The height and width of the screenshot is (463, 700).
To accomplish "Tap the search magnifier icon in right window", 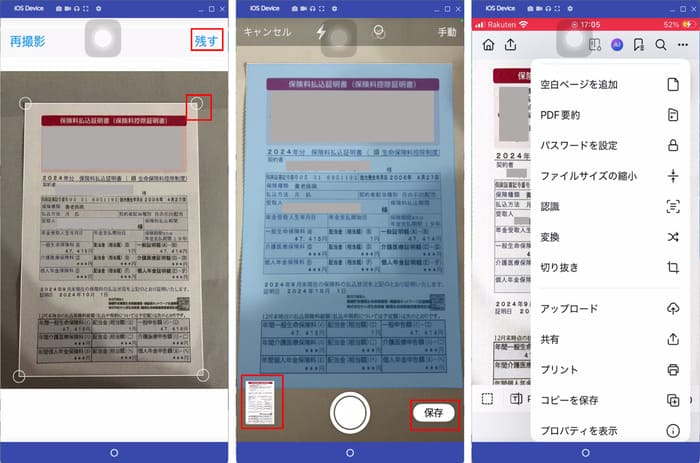I will point(661,45).
